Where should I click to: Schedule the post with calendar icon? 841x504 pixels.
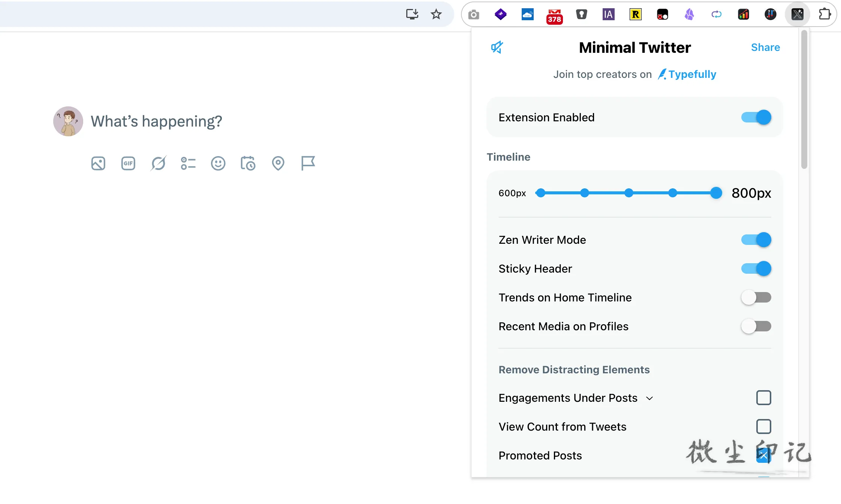(x=248, y=164)
